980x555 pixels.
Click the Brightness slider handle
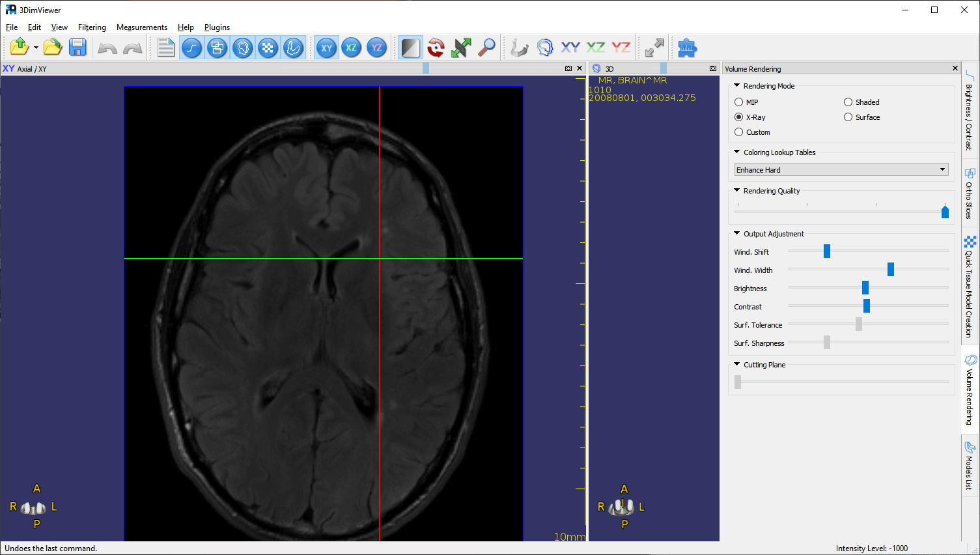(x=865, y=288)
